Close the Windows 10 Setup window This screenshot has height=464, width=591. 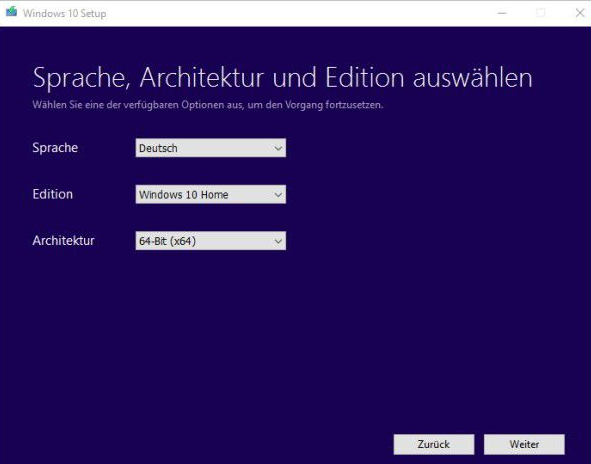click(580, 13)
